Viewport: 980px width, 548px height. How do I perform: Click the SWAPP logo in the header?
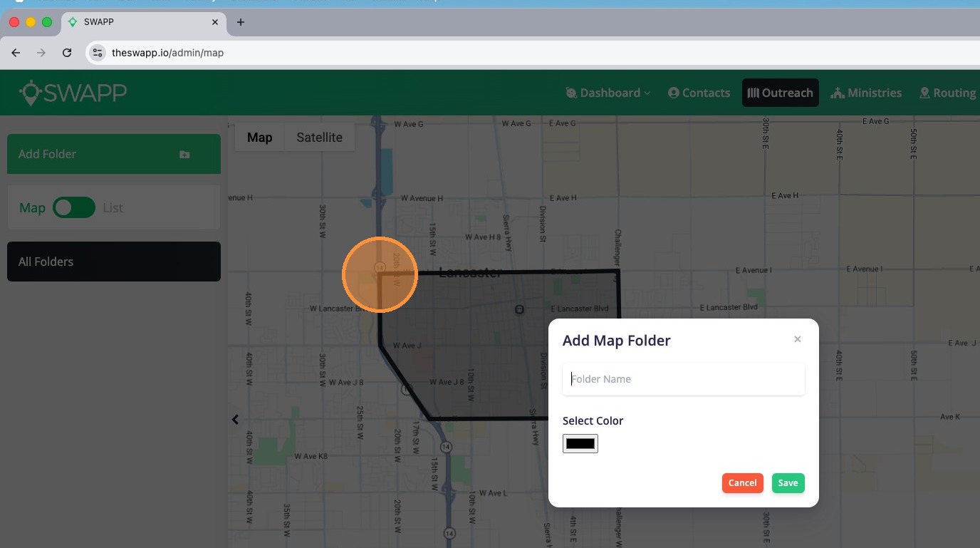pyautogui.click(x=73, y=93)
